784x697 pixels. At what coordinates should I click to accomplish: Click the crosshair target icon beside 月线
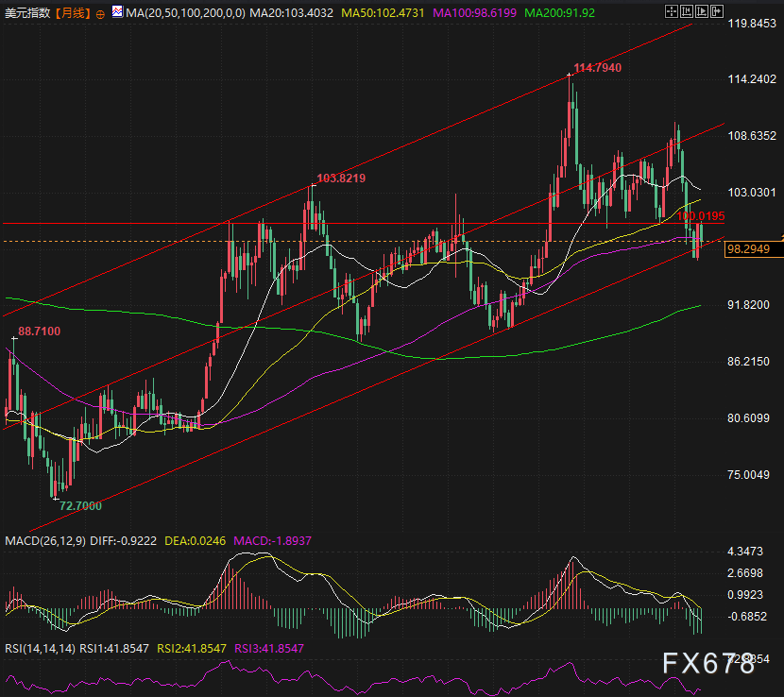[x=100, y=15]
